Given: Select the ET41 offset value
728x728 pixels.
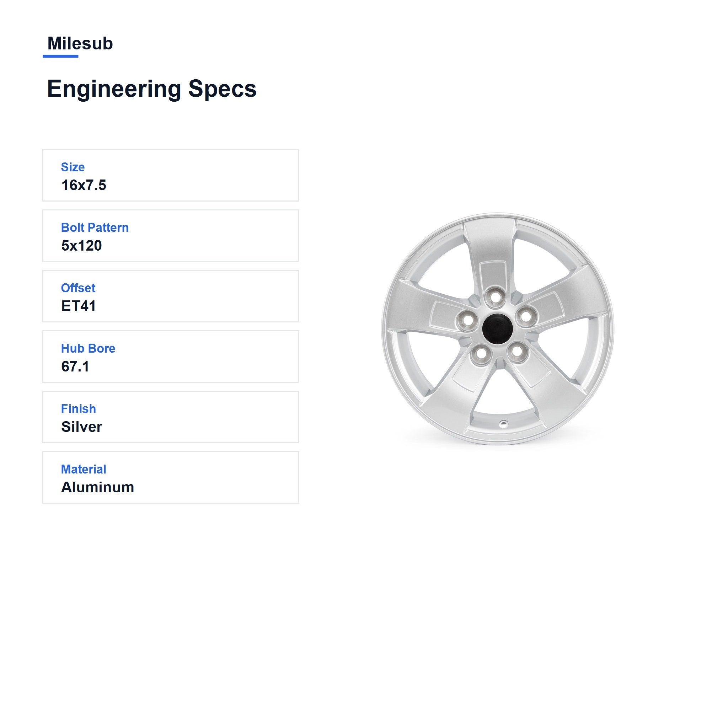Looking at the screenshot, I should tap(78, 306).
